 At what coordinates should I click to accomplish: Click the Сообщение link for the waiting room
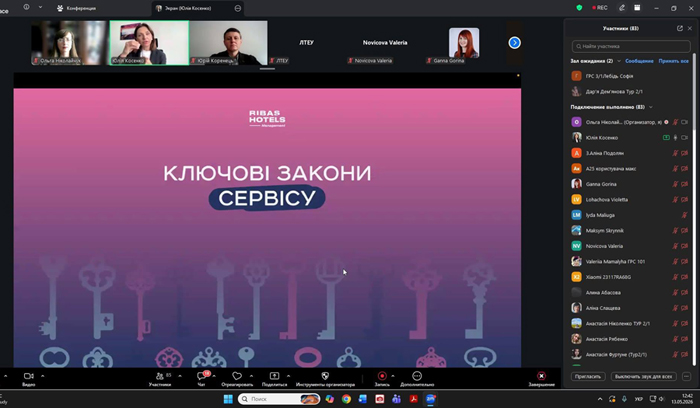click(639, 61)
